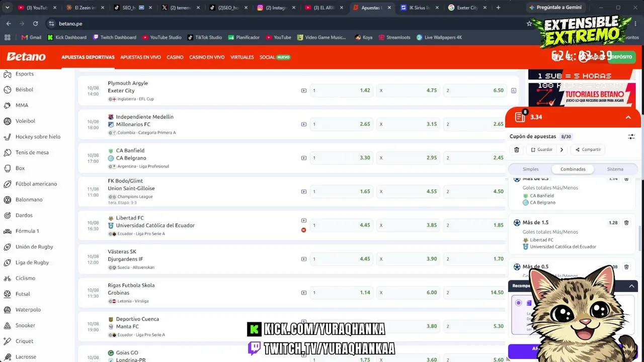
Task: Open the Hockey sobre hielo icon
Action: coord(7,137)
